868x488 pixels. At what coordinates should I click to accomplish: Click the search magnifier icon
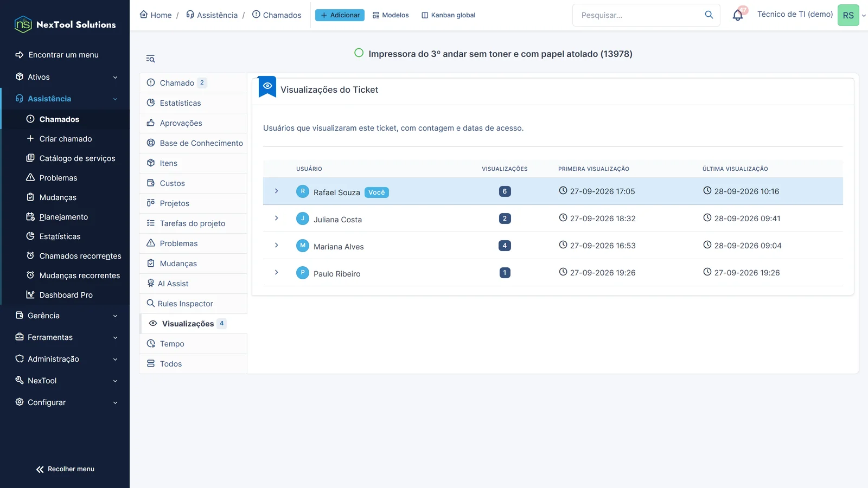click(x=709, y=15)
